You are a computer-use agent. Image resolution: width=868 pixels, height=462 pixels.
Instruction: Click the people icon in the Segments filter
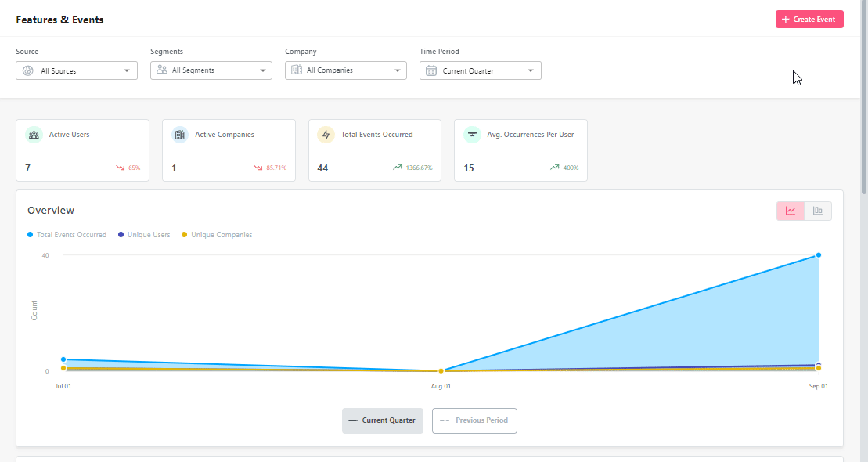click(164, 70)
